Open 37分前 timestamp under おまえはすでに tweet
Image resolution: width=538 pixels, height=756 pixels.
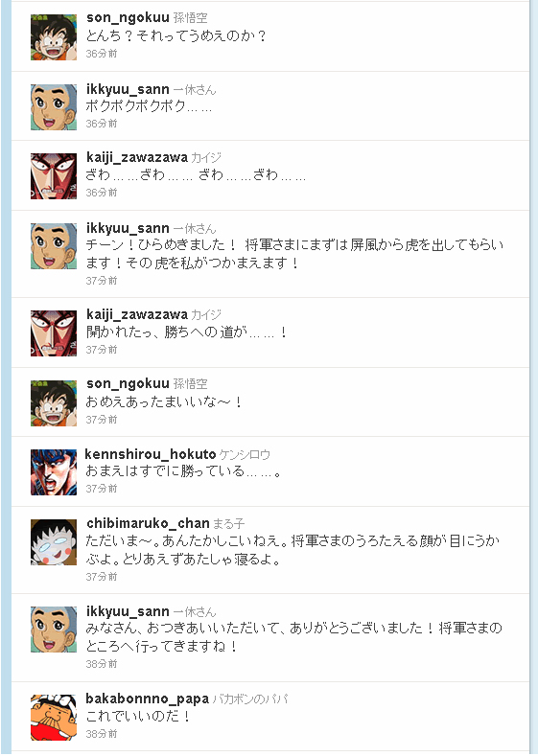[x=102, y=489]
